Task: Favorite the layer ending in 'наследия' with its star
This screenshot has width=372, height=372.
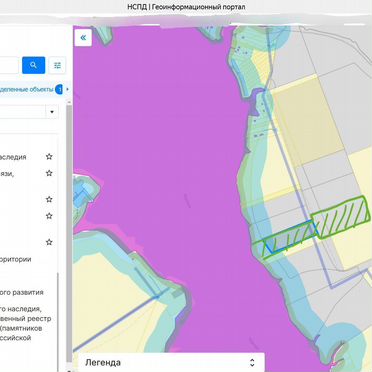Action: (49, 156)
